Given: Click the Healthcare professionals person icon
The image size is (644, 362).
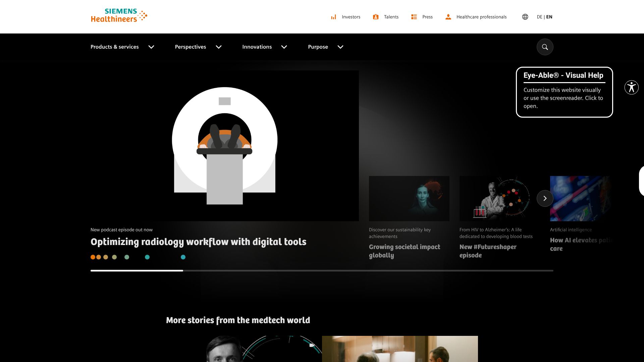Looking at the screenshot, I should 448,17.
